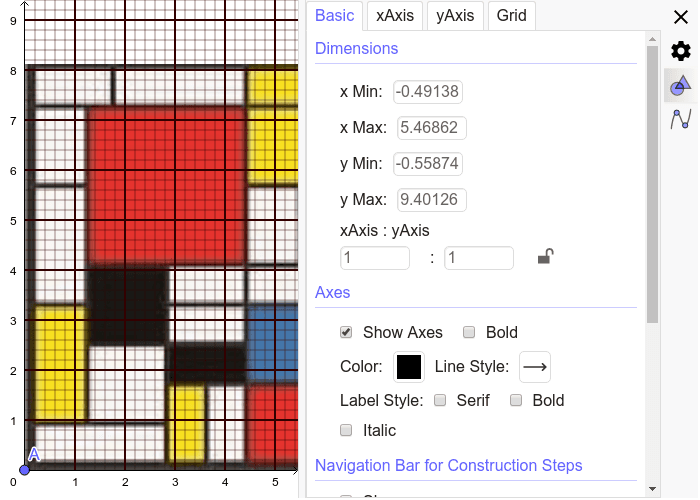Screen dimensions: 700x500
Task: Click the scrollbar down arrow
Action: pos(652,489)
